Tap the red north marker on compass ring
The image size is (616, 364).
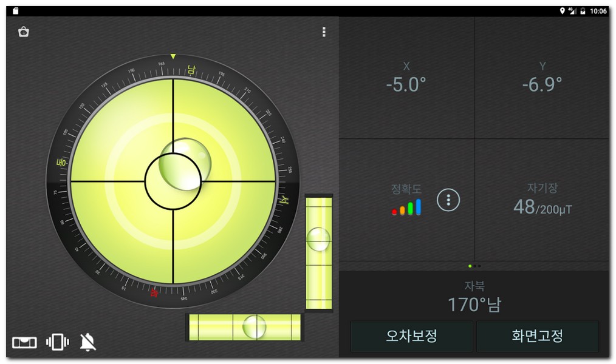point(154,294)
